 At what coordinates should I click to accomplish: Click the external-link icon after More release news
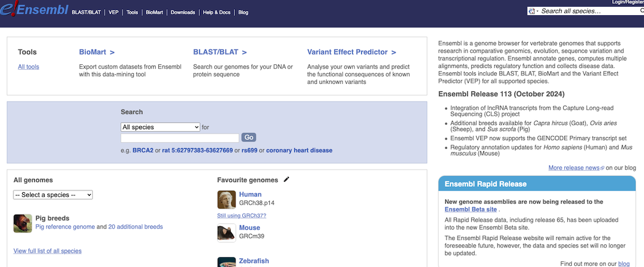(602, 168)
